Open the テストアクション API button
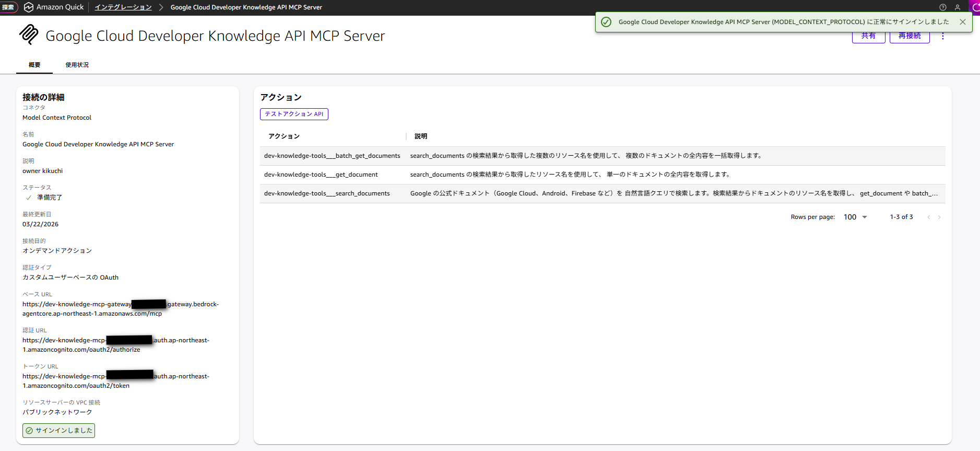The height and width of the screenshot is (451, 980). point(294,114)
